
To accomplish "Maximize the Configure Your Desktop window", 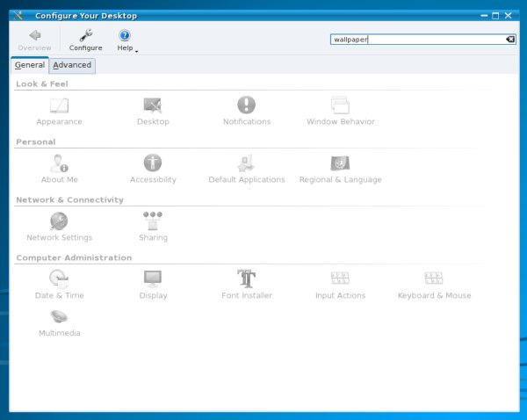I will click(495, 16).
